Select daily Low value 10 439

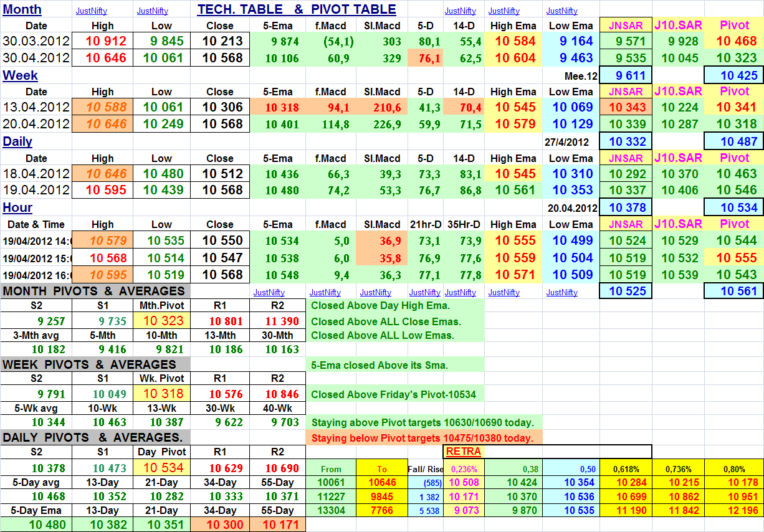(x=161, y=189)
